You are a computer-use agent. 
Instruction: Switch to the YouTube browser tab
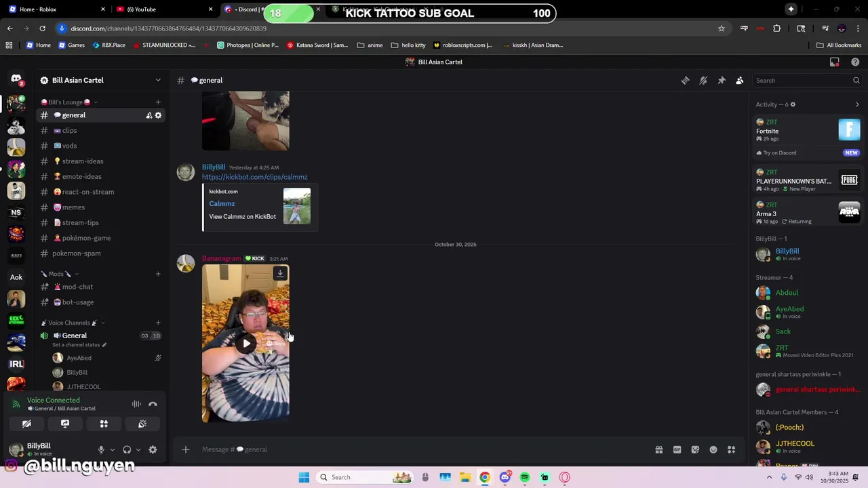(163, 9)
